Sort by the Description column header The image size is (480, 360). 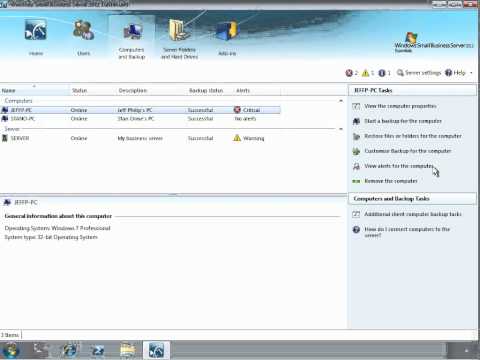click(152, 90)
